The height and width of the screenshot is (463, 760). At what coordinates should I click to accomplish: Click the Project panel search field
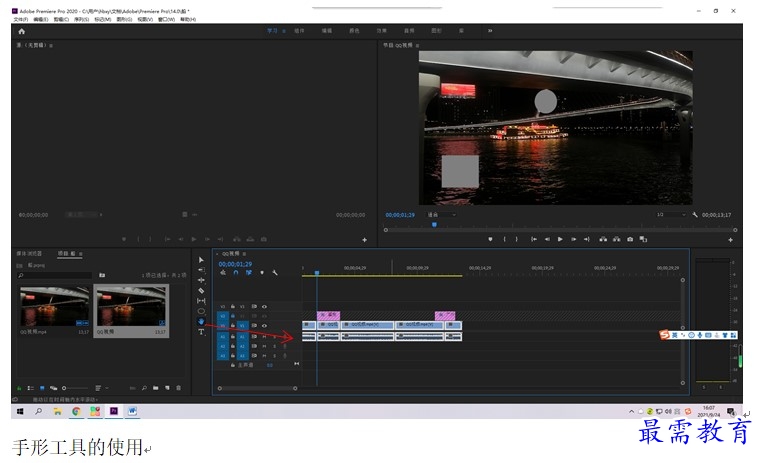tap(54, 275)
